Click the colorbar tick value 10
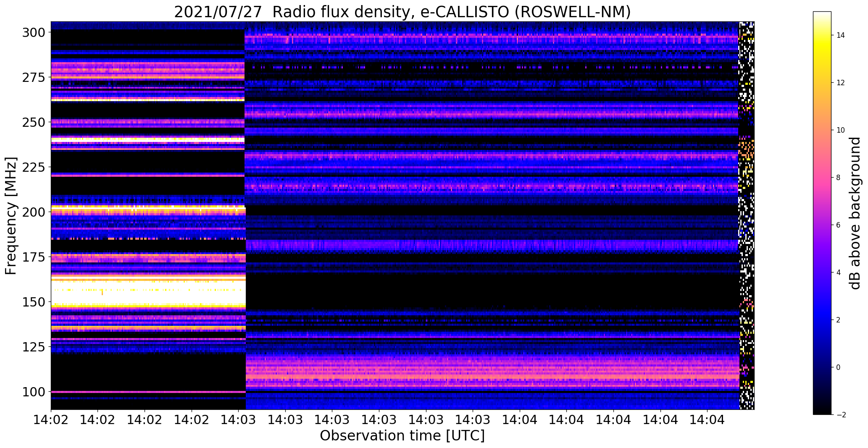This screenshot has height=448, width=868. (x=841, y=130)
